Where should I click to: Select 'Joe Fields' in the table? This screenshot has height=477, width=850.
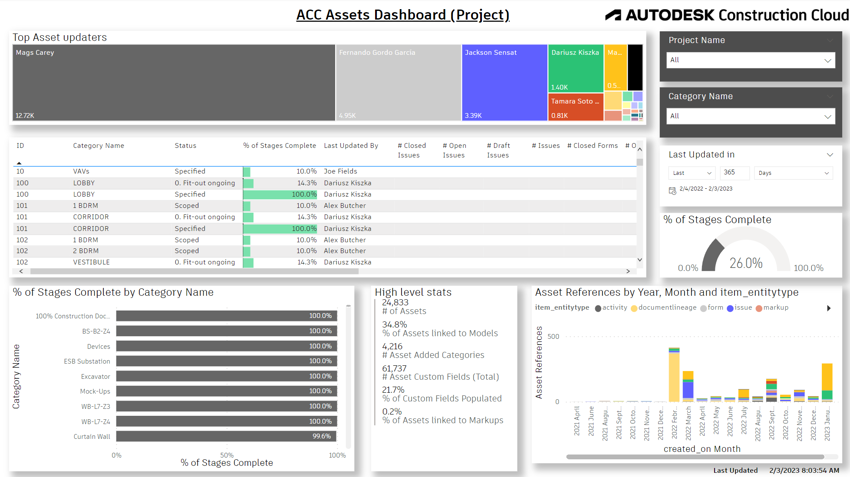tap(340, 171)
